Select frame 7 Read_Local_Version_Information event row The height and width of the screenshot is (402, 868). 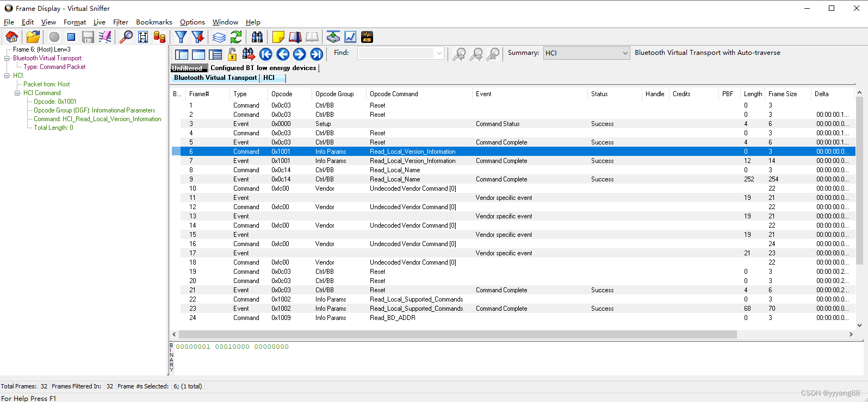pyautogui.click(x=512, y=161)
